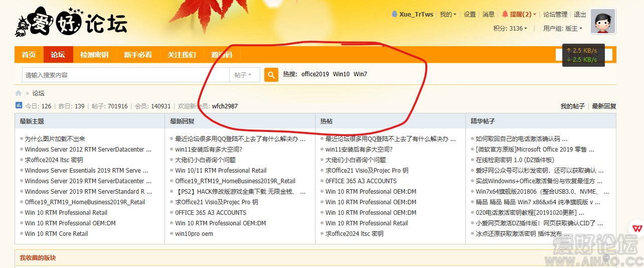Click the red WPS floating icon
The width and height of the screenshot is (644, 268).
pos(637,228)
